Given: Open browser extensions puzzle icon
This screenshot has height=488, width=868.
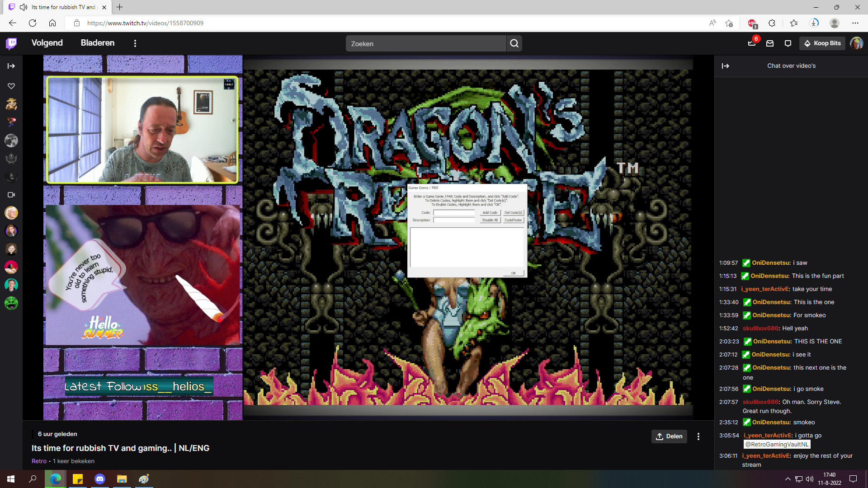Looking at the screenshot, I should pyautogui.click(x=772, y=23).
